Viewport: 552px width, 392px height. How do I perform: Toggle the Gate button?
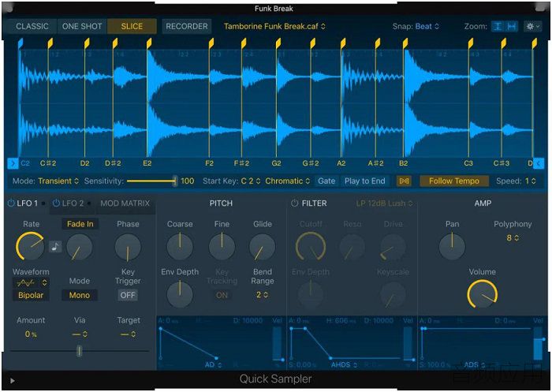(x=326, y=181)
